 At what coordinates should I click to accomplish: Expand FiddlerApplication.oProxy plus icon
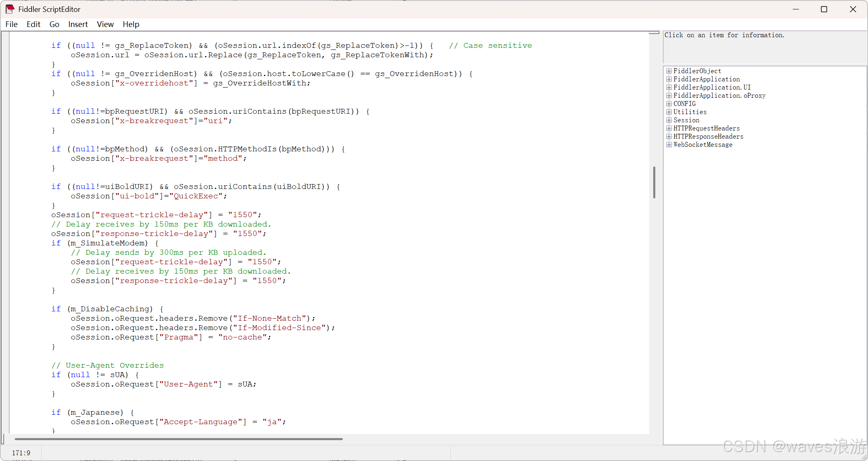(x=669, y=96)
